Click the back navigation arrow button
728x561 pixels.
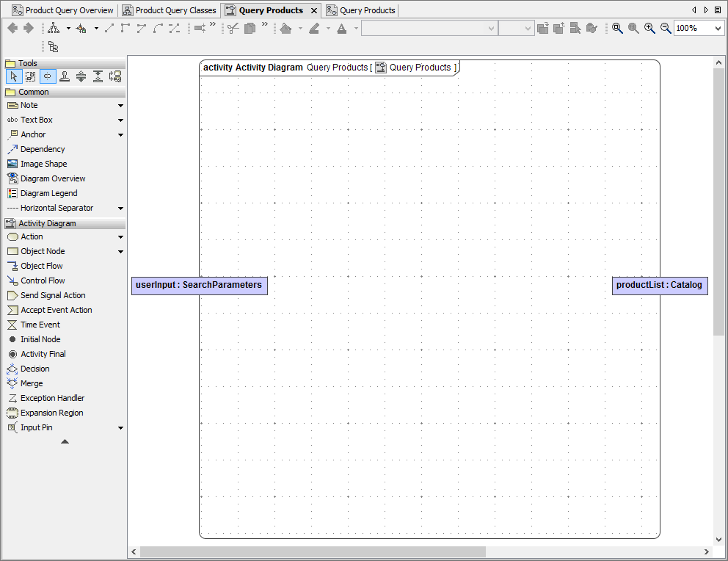point(12,28)
